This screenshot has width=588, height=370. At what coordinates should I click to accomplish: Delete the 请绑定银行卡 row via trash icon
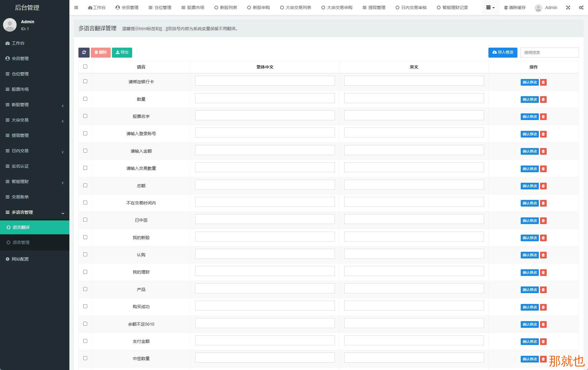click(543, 82)
